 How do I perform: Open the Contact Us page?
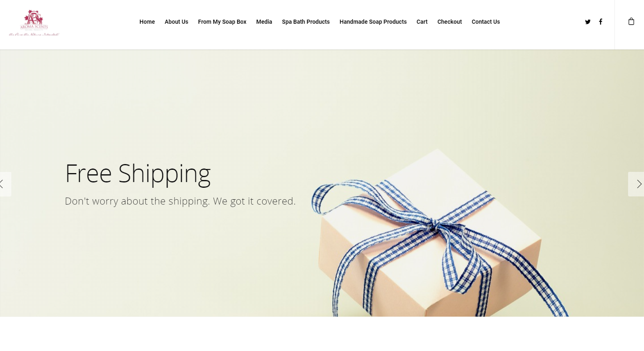[486, 22]
